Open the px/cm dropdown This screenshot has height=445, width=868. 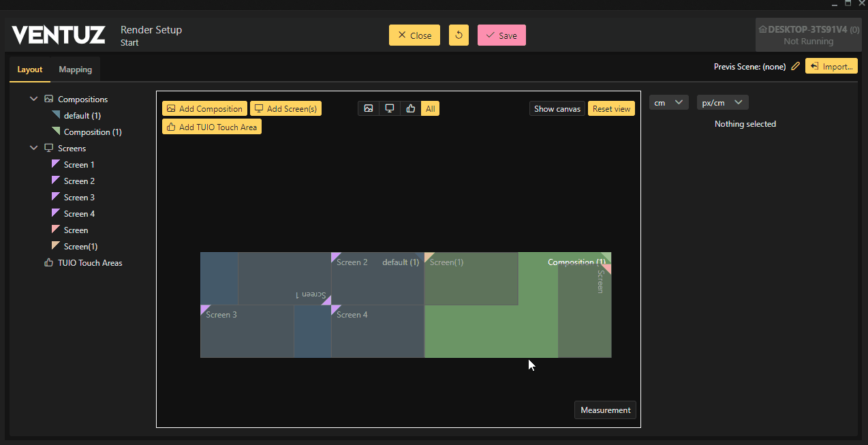pyautogui.click(x=722, y=102)
